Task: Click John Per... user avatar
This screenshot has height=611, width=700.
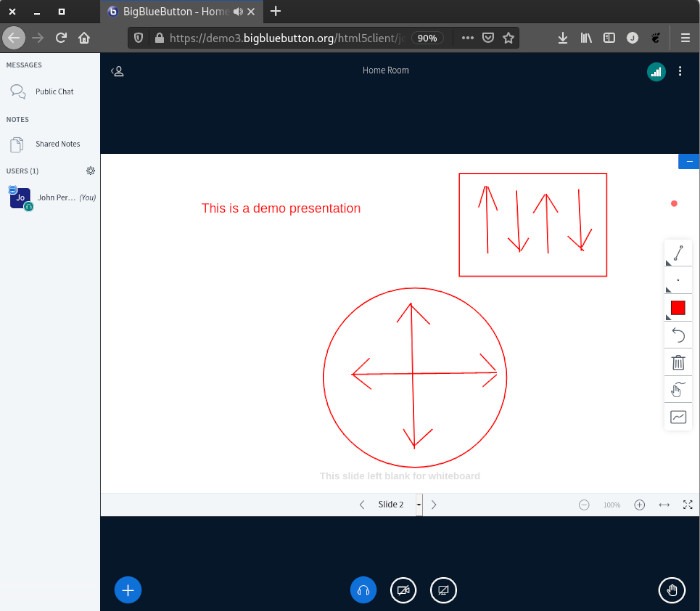Action: click(20, 198)
